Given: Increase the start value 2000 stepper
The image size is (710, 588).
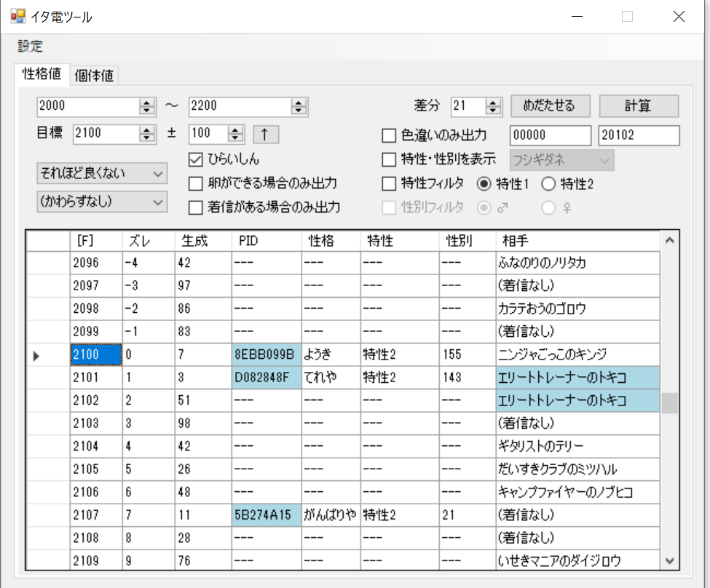Looking at the screenshot, I should tap(146, 103).
